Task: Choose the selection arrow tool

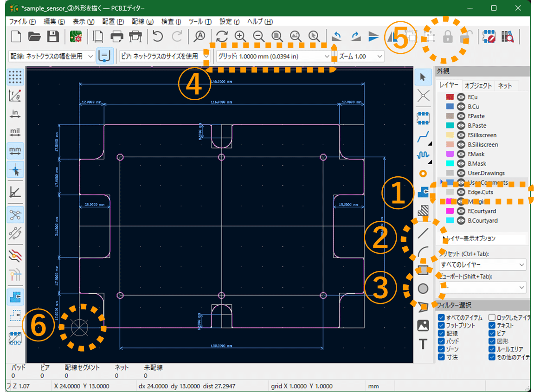Action: (x=423, y=77)
